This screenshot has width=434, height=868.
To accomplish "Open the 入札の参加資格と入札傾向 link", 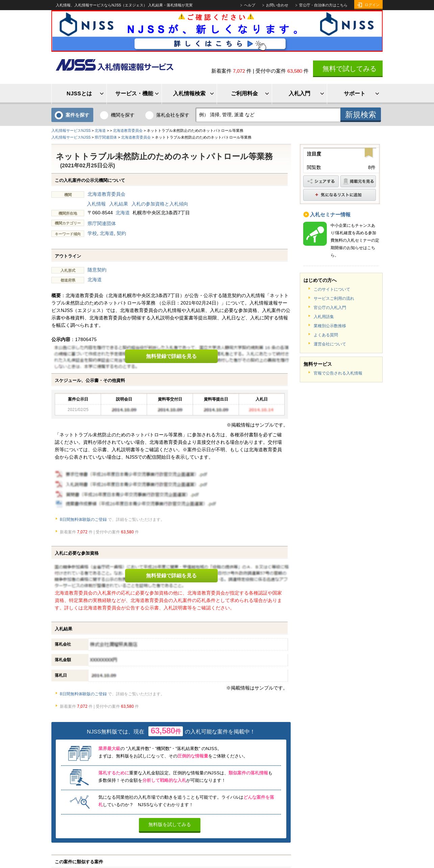I will (x=160, y=204).
